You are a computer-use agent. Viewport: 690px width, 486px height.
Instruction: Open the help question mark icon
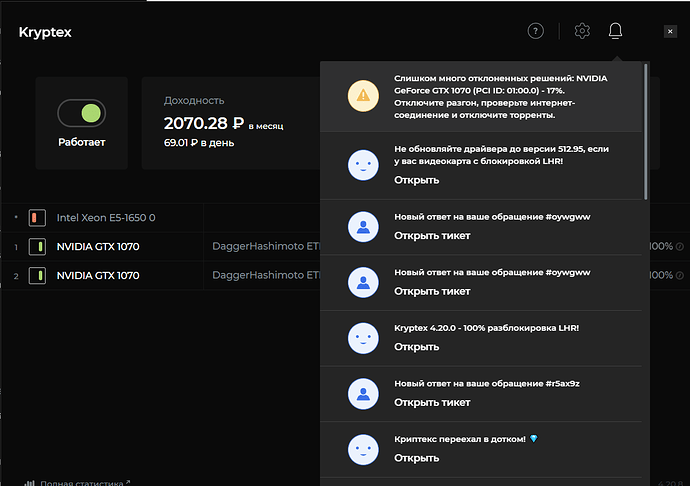536,31
